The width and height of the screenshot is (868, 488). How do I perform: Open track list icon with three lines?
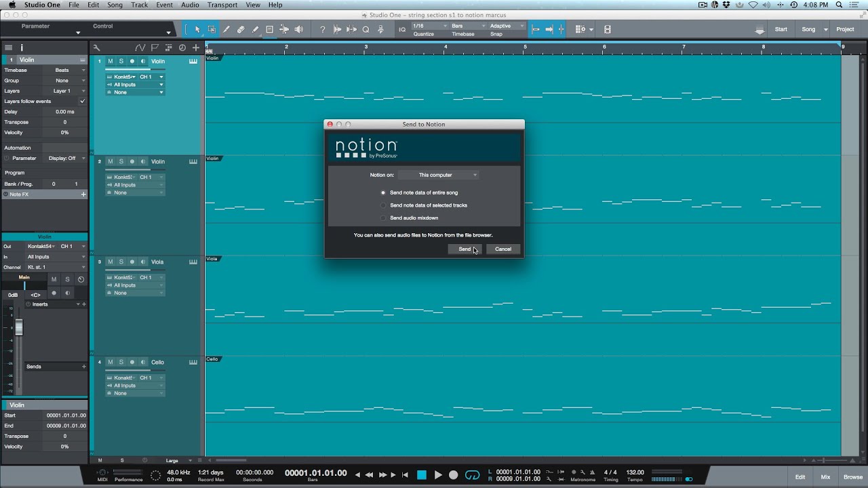(x=8, y=47)
